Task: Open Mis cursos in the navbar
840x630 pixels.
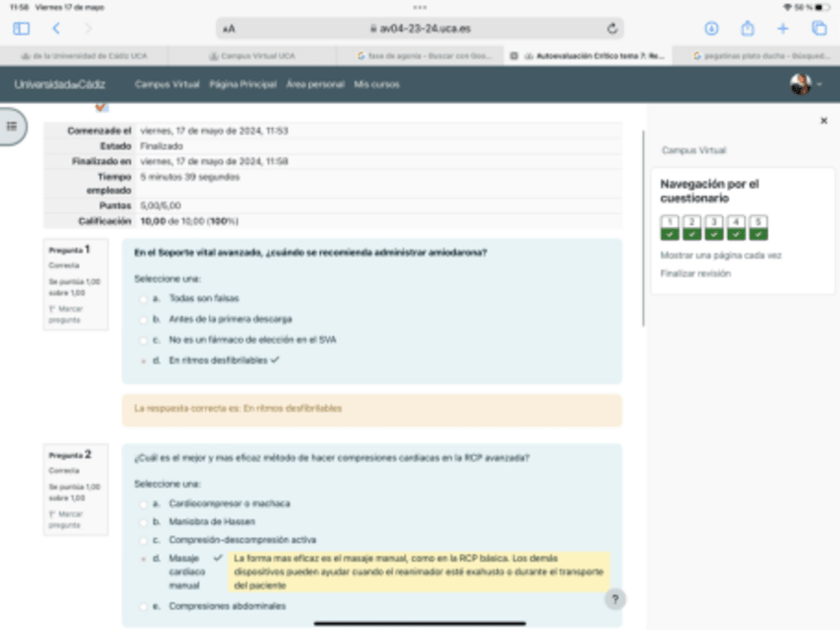Action: point(376,84)
